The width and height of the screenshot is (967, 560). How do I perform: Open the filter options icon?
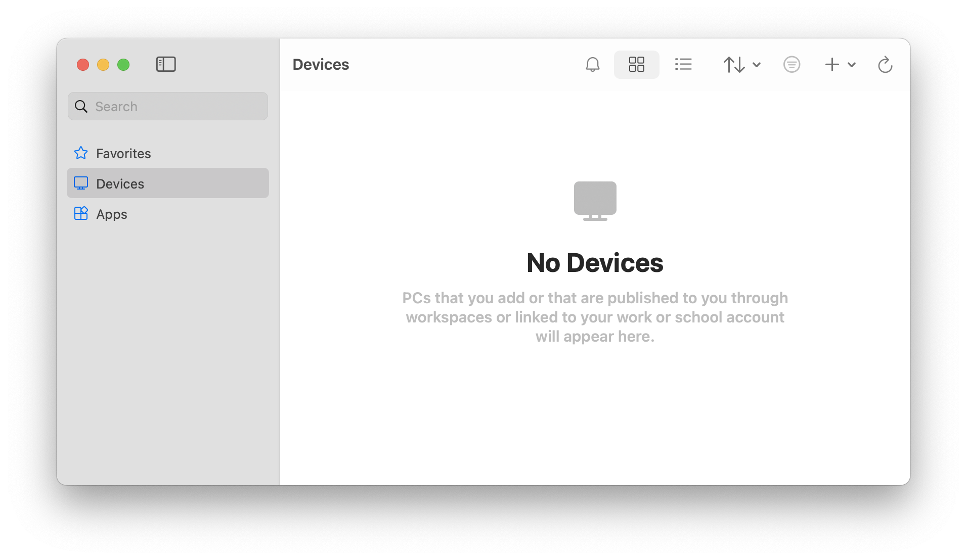792,65
